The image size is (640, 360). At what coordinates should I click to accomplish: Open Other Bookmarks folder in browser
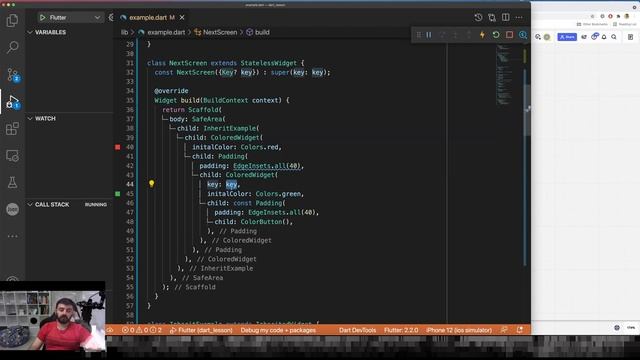[592, 24]
